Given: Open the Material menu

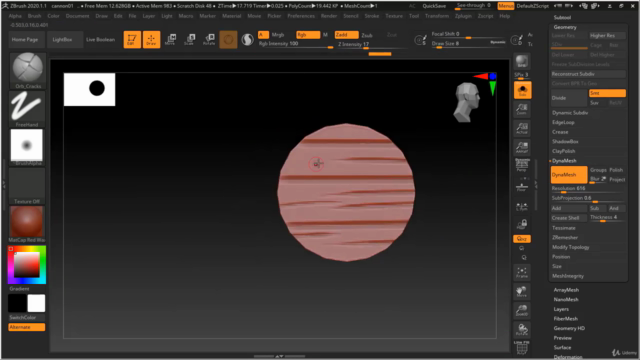Looking at the screenshot, I should (231, 16).
